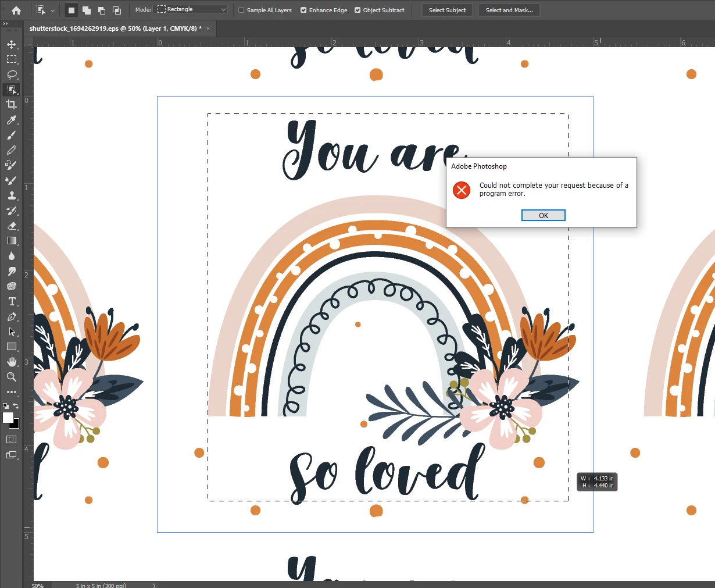Select the Hand tool

(11, 362)
